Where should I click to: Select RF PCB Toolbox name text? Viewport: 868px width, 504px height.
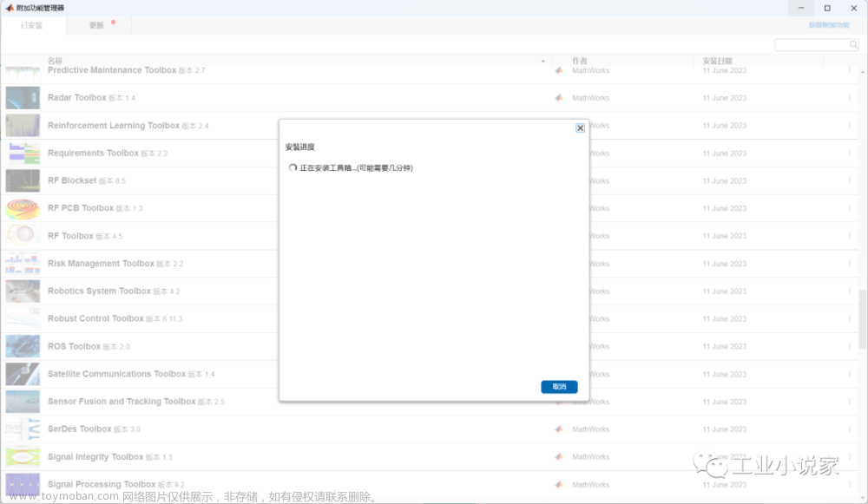click(81, 208)
